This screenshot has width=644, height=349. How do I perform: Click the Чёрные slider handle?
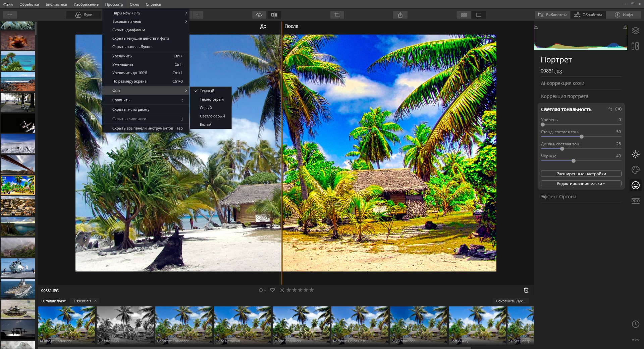(574, 161)
